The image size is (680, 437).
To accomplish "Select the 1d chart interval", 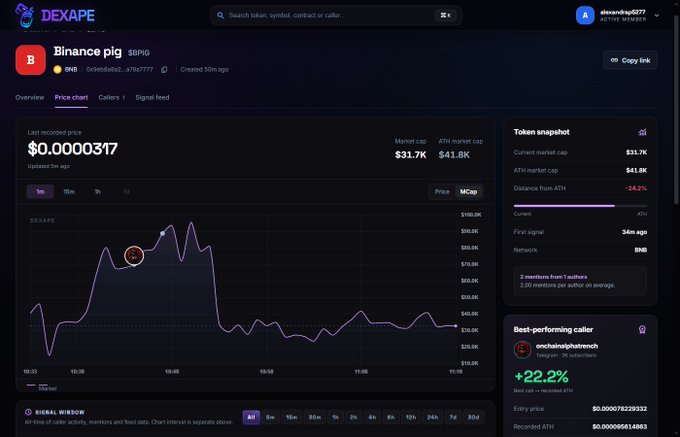I will tap(126, 192).
